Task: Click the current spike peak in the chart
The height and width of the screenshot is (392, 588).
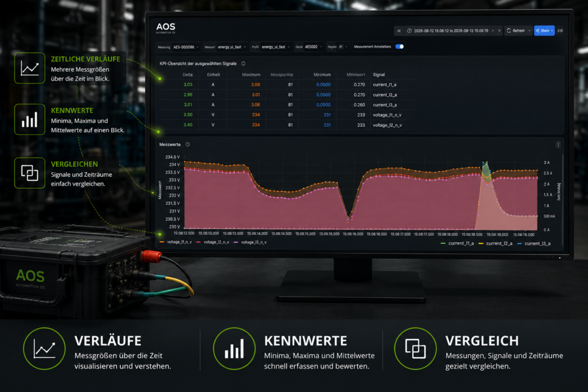Action: coord(486,162)
